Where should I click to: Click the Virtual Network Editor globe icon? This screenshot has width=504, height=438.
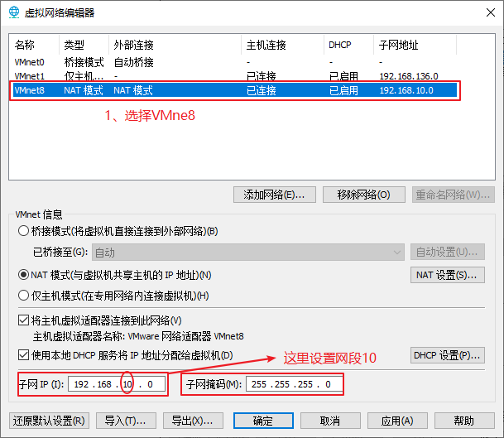click(14, 12)
